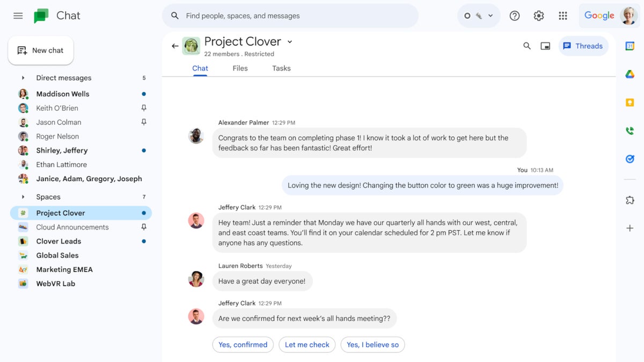
Task: Go back using the arrow beside Project Clover
Action: (175, 46)
